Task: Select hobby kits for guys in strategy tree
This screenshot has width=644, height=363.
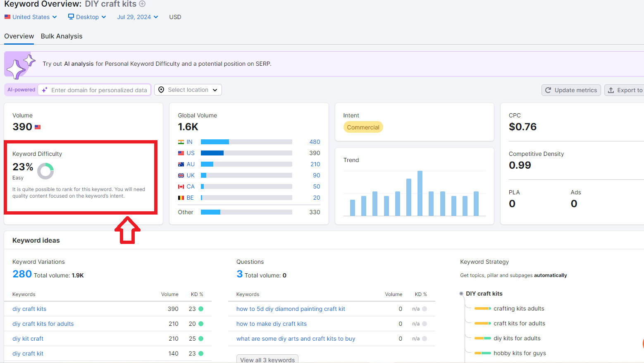Action: point(520,353)
